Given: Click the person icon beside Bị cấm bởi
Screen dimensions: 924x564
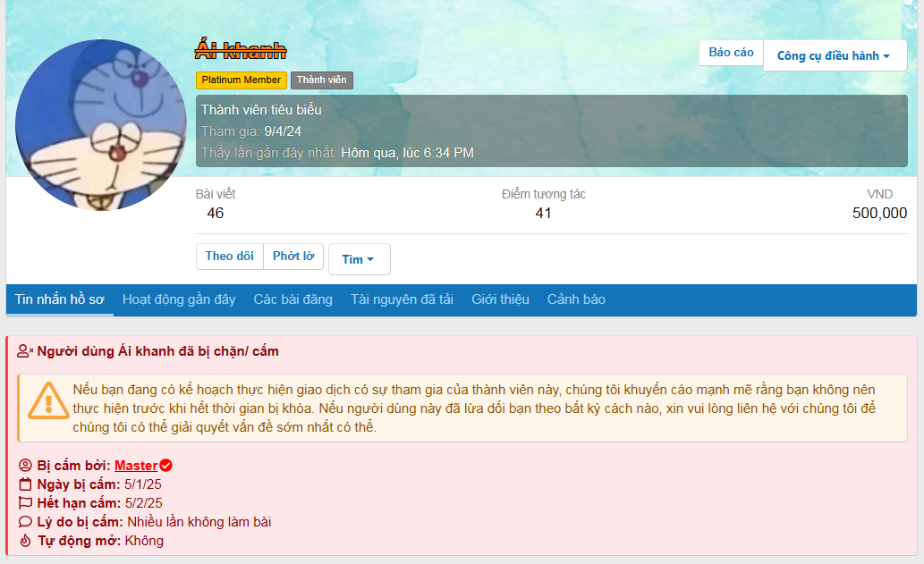Looking at the screenshot, I should coord(25,466).
